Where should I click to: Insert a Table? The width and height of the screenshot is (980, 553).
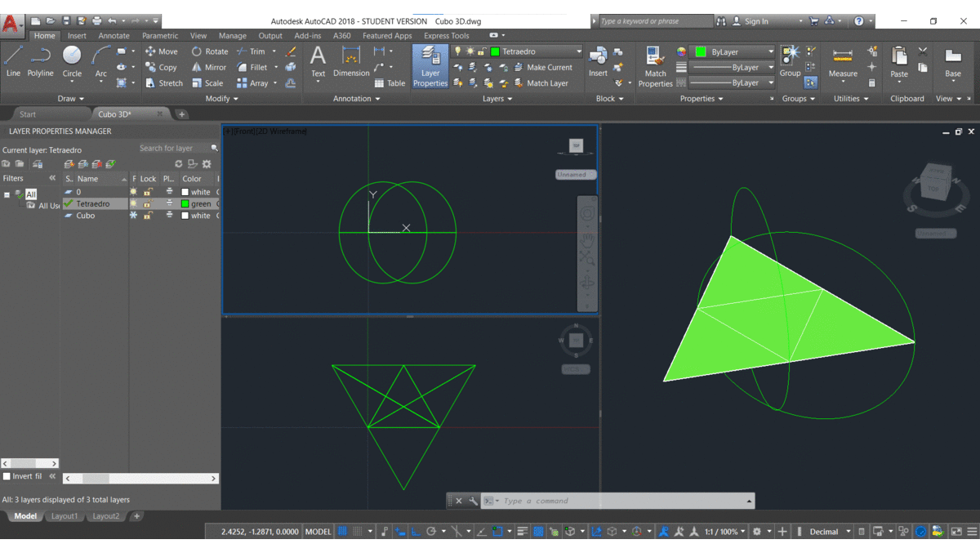click(x=390, y=83)
